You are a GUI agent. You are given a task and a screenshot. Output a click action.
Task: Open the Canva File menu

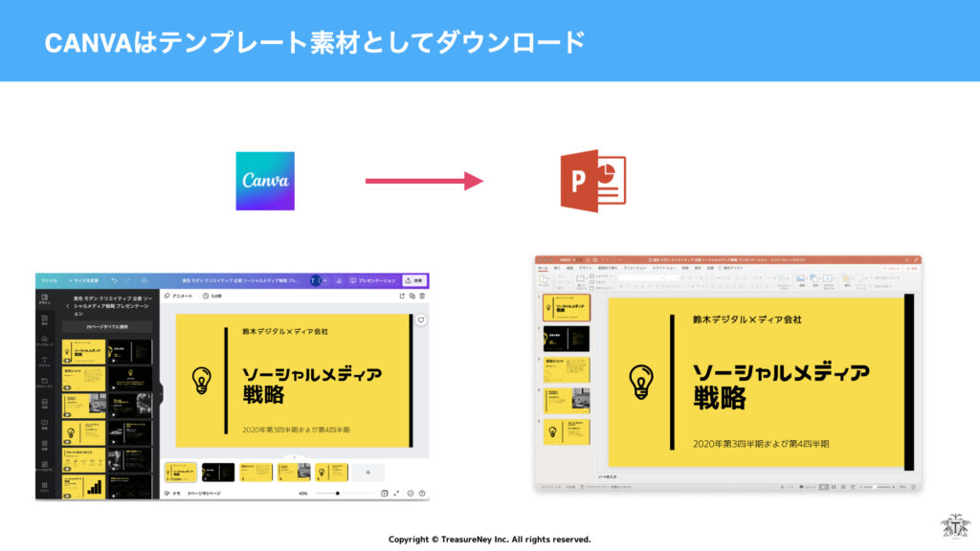50,281
